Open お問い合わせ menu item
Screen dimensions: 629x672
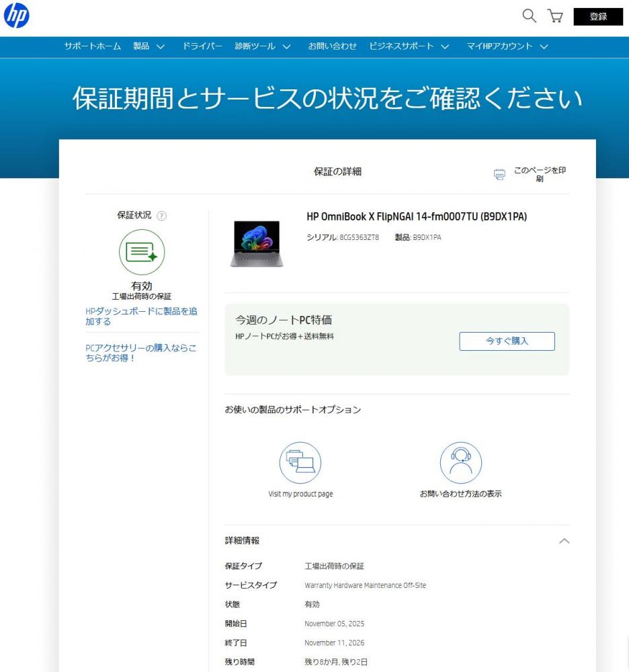point(332,46)
